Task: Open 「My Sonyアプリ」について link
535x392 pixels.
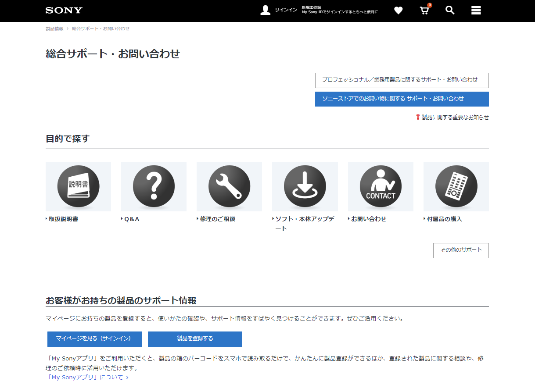Action: tap(87, 377)
